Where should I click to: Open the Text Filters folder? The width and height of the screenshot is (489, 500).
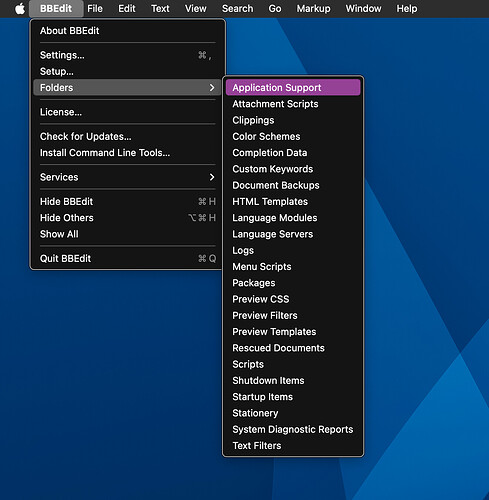point(293,446)
